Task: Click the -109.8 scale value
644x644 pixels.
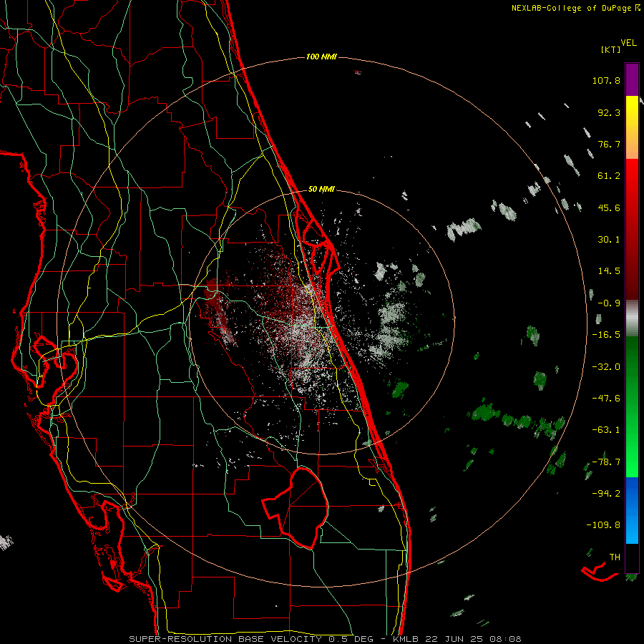Action: point(603,525)
